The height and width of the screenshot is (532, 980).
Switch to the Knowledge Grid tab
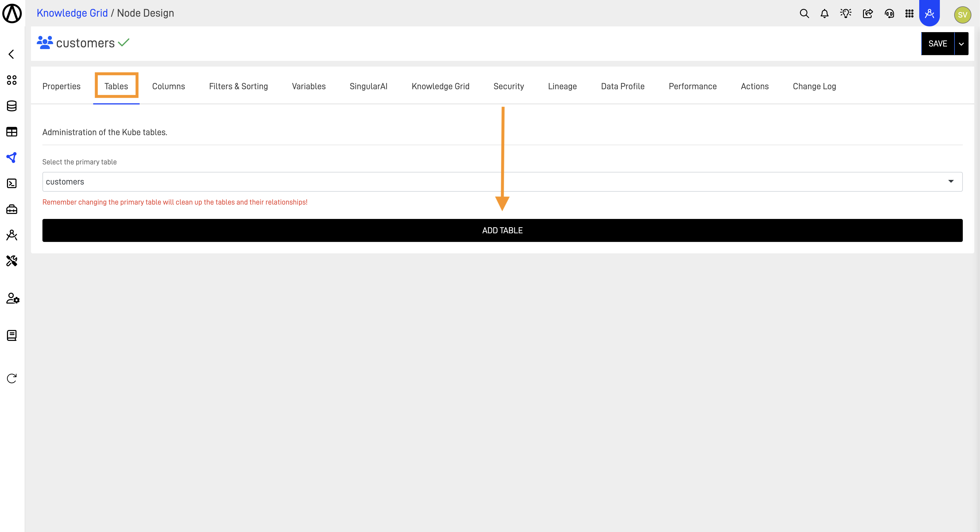(x=440, y=86)
